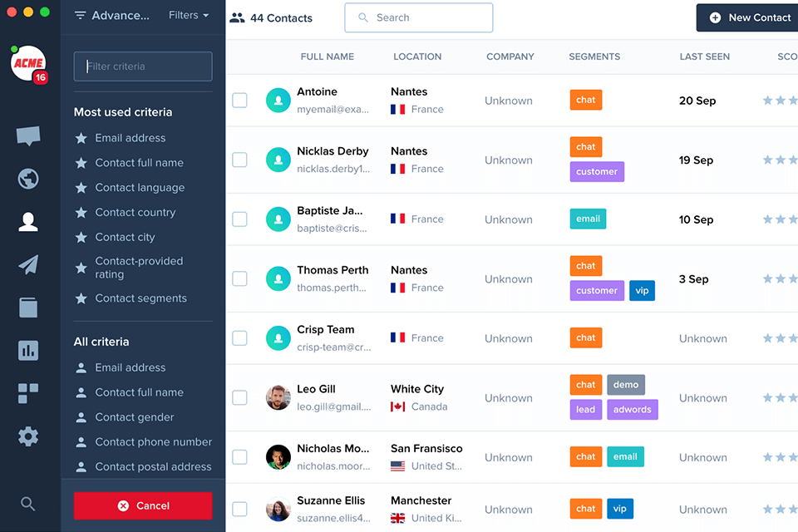
Task: Open the Contacts person icon in sidebar
Action: (x=28, y=222)
